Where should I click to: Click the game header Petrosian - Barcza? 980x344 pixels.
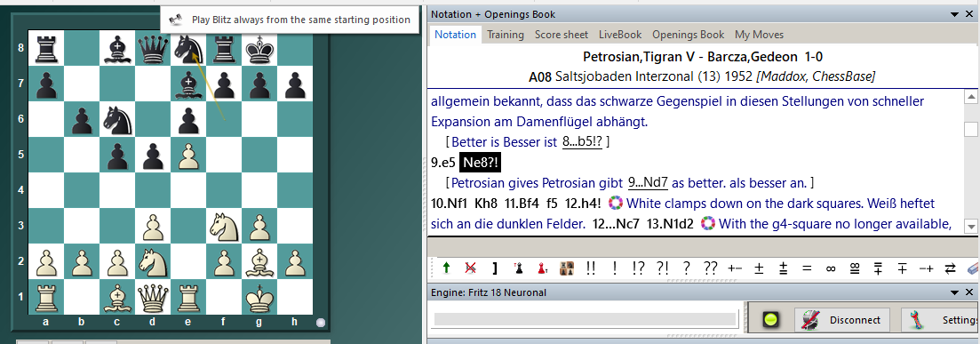[x=703, y=57]
